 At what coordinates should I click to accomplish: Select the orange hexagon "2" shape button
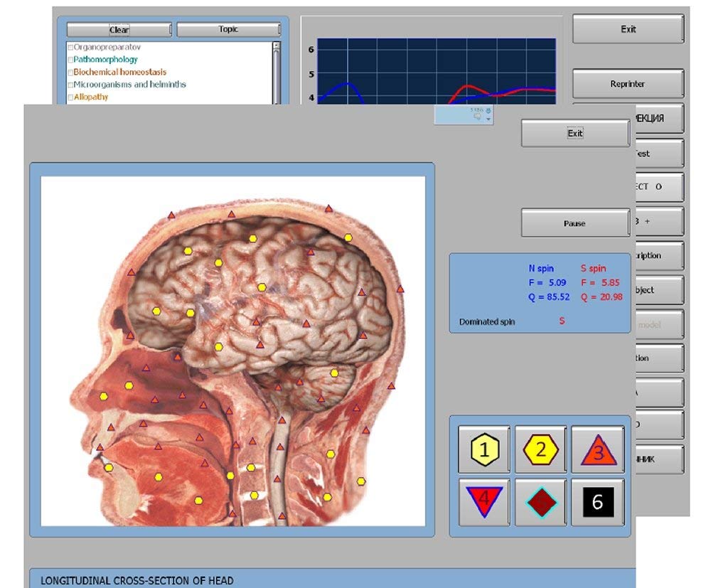[x=542, y=448]
